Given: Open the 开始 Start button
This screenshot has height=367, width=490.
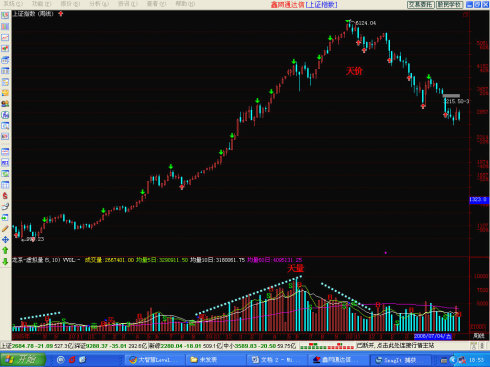Looking at the screenshot, I should pos(23,360).
